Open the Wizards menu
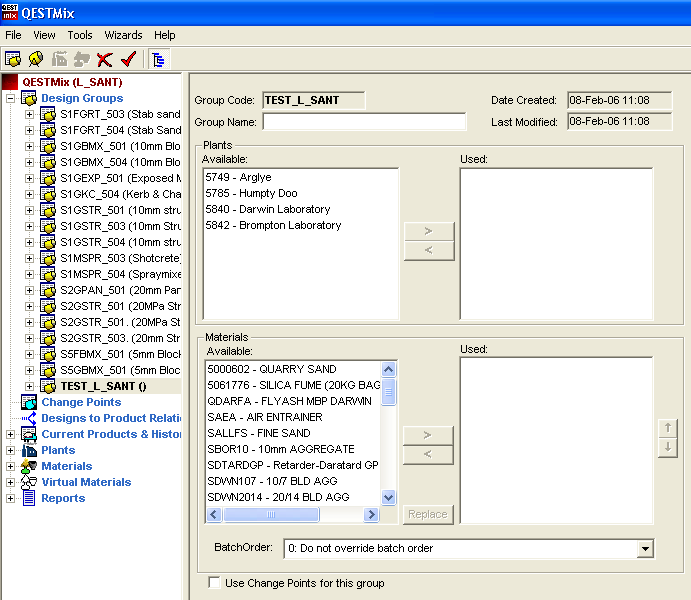The image size is (691, 600). [x=123, y=35]
